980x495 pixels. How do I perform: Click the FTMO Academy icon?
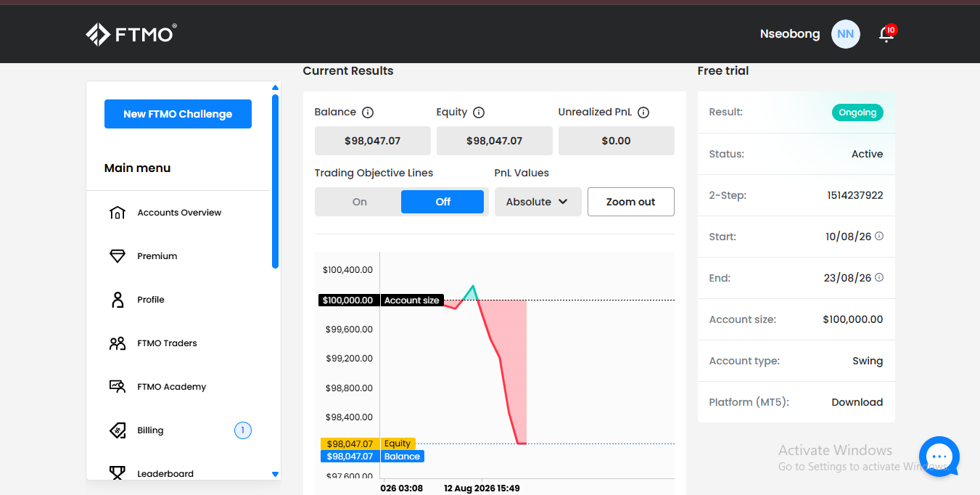118,387
